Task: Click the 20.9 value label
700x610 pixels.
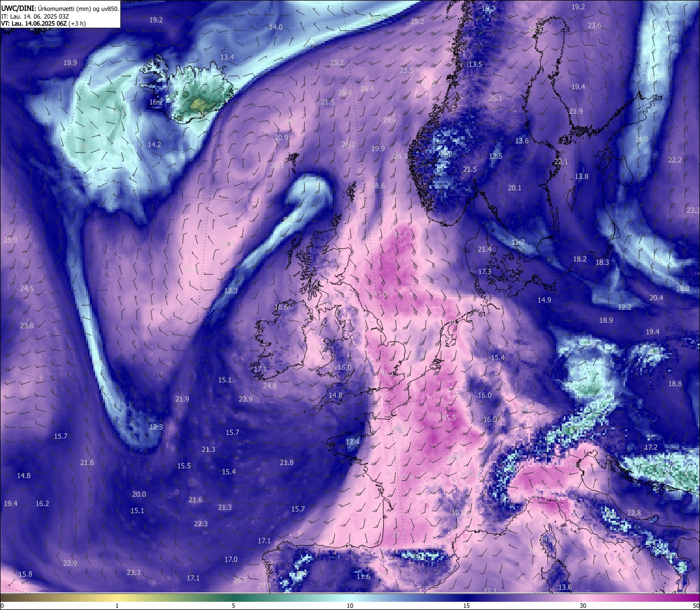Action: 281,138
